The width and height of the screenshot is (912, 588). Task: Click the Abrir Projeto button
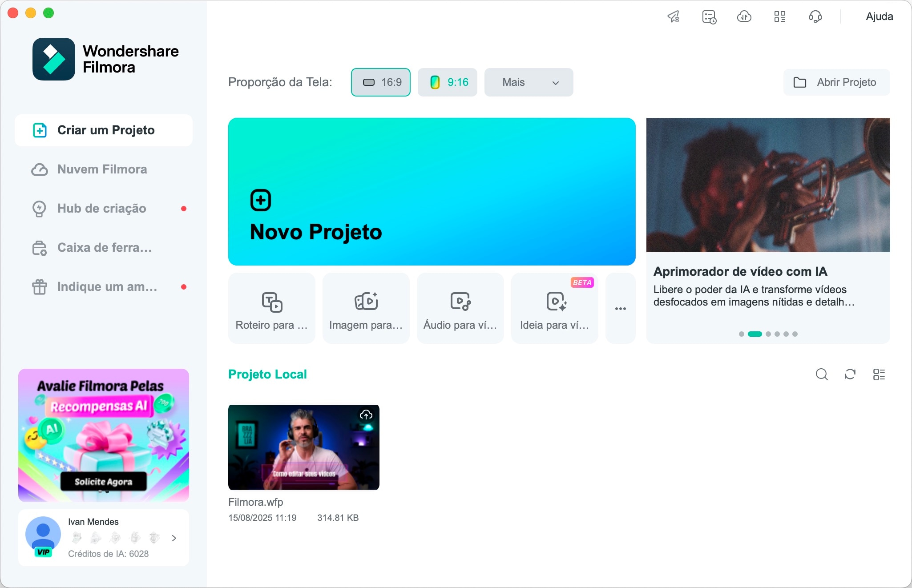point(836,82)
